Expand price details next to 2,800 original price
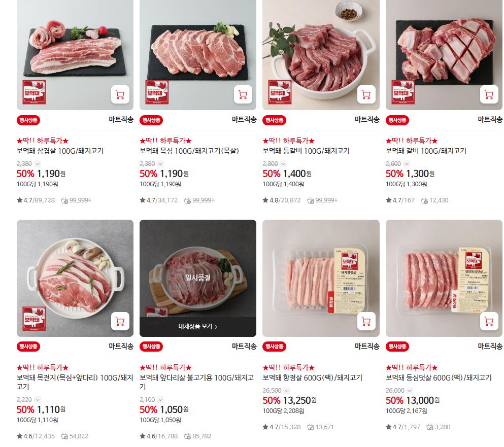The image size is (504, 447). tap(283, 164)
